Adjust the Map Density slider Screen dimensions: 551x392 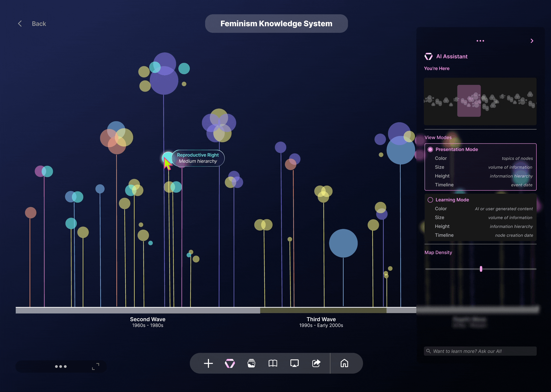point(481,269)
